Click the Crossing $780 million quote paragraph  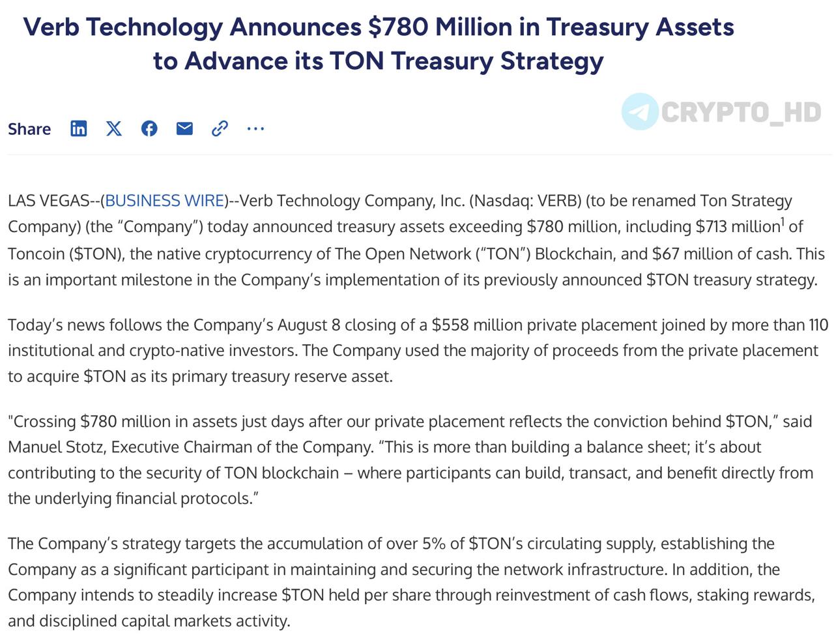click(410, 460)
